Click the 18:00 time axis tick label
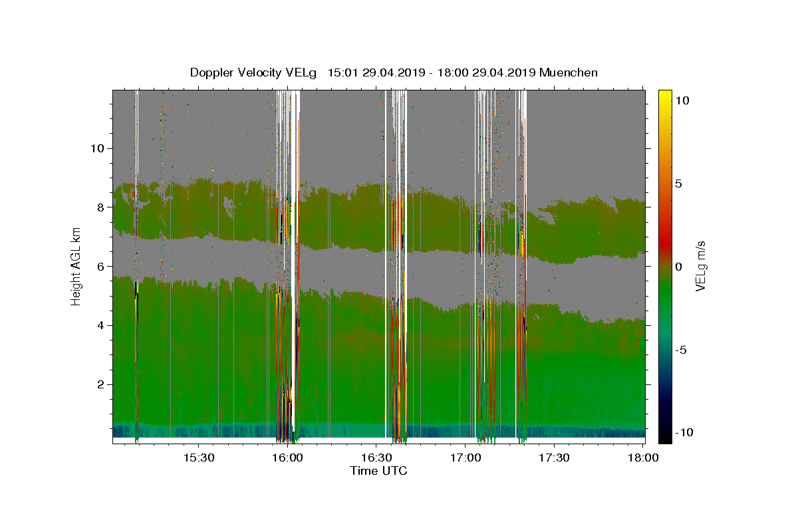The width and height of the screenshot is (798, 532). coord(643,458)
